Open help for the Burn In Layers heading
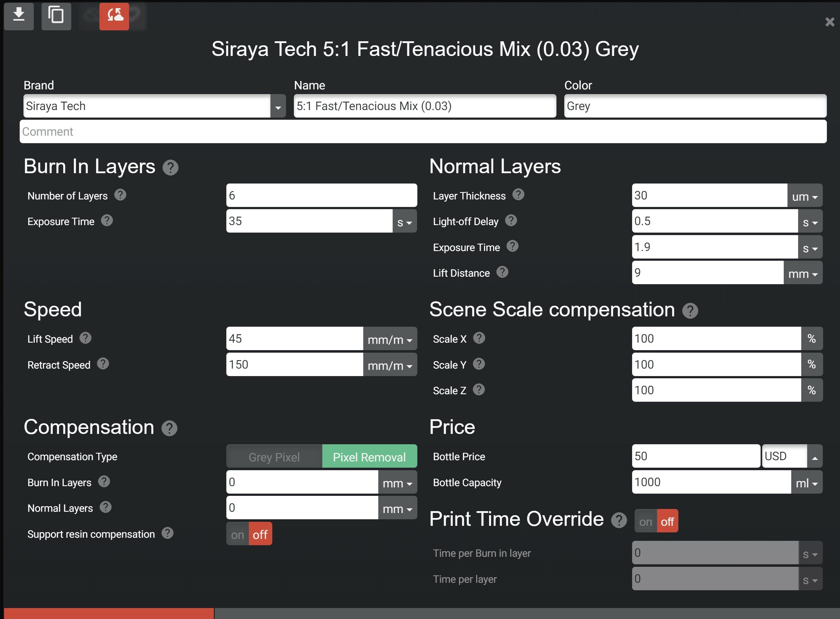This screenshot has height=619, width=840. tap(170, 168)
